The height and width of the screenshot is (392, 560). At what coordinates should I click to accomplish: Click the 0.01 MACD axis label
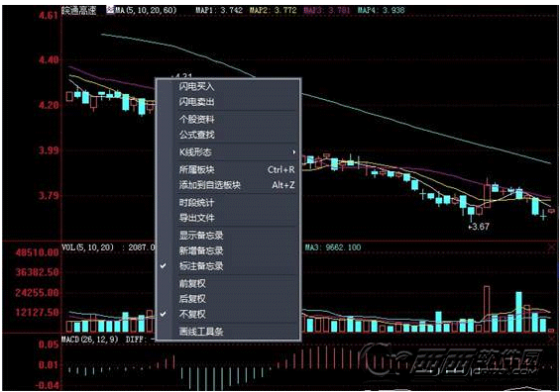pos(49,365)
